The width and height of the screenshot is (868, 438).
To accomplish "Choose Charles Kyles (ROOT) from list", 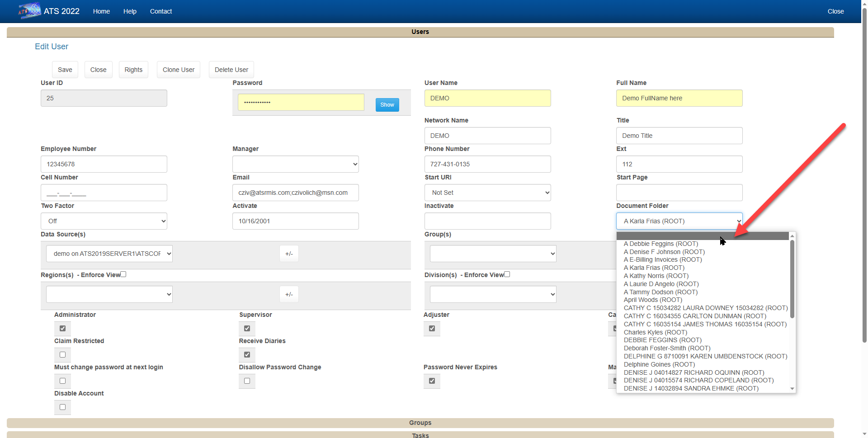I will coord(655,332).
